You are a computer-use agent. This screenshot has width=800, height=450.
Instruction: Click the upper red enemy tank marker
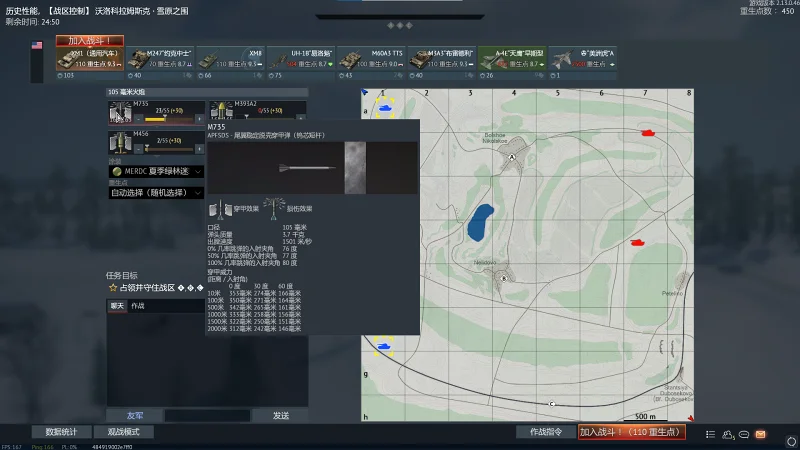point(648,133)
